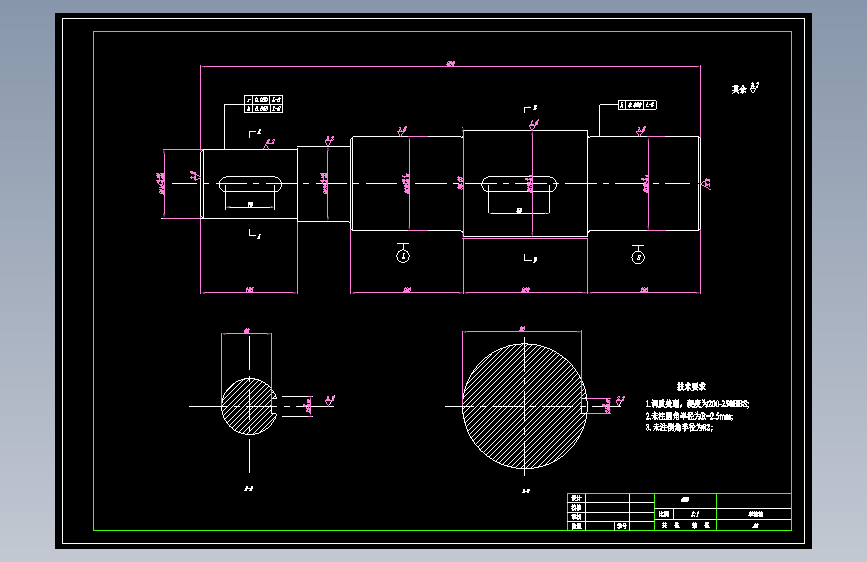The image size is (867, 562).
Task: Click the roughness symbol above the left keyway segment
Action: pos(269,144)
